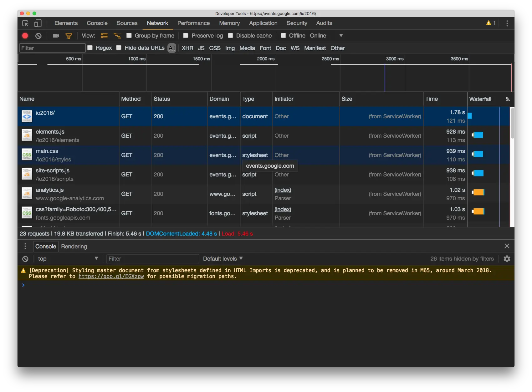Tick the Hide data URLs checkbox
This screenshot has width=532, height=392.
pos(119,48)
